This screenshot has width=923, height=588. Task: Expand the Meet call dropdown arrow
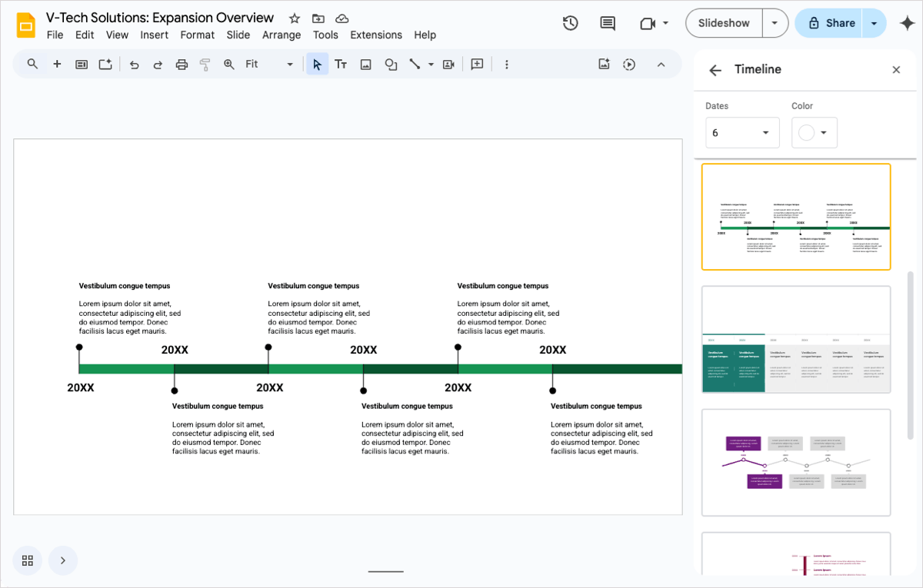665,23
